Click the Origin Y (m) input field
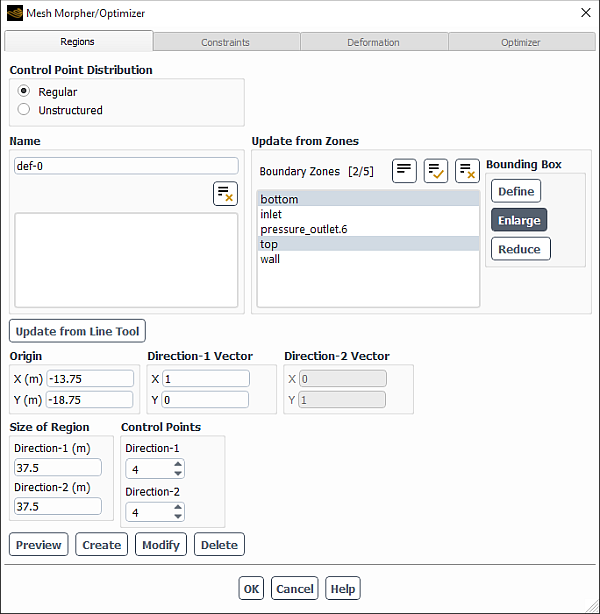This screenshot has width=600, height=614. click(89, 400)
